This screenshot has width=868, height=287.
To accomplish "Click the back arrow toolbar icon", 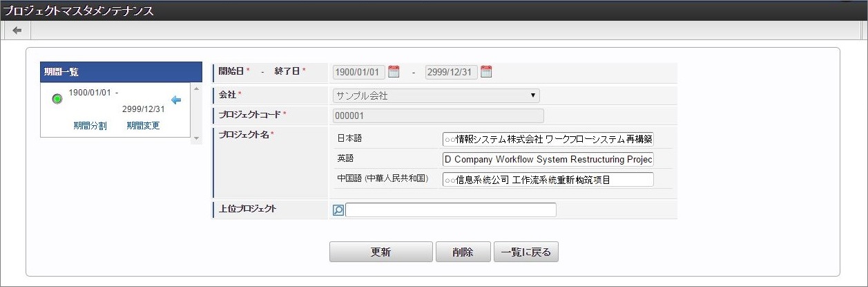I will coord(17,30).
